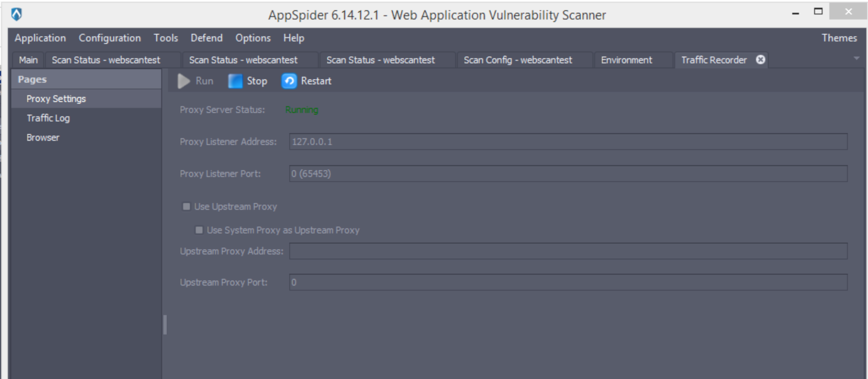The height and width of the screenshot is (379, 868).
Task: Open the Configuration menu
Action: (x=110, y=38)
